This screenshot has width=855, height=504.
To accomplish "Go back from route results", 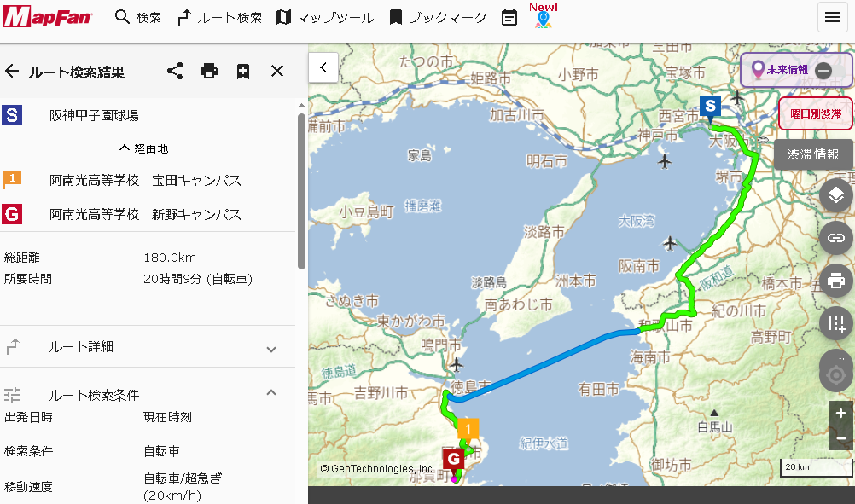I will (x=12, y=71).
